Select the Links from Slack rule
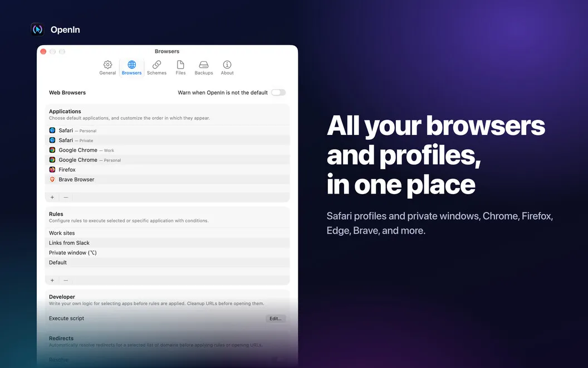Viewport: 588px width, 368px height. tap(167, 243)
